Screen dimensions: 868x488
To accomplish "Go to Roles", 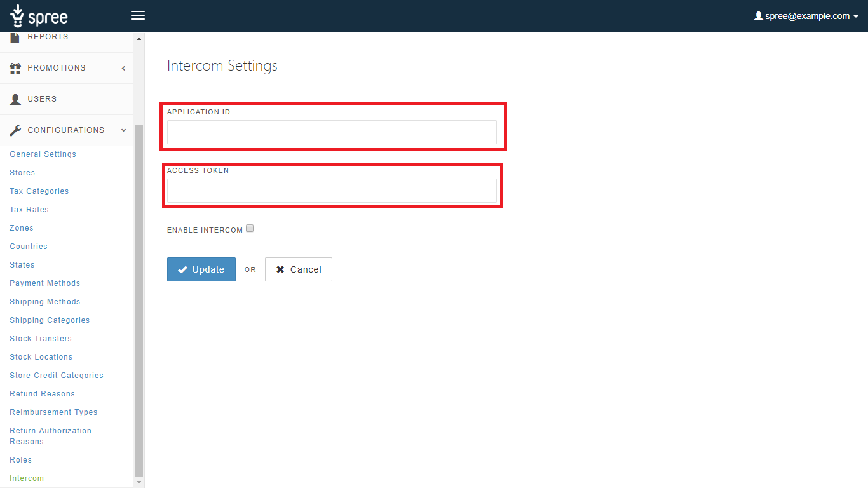I will point(21,460).
